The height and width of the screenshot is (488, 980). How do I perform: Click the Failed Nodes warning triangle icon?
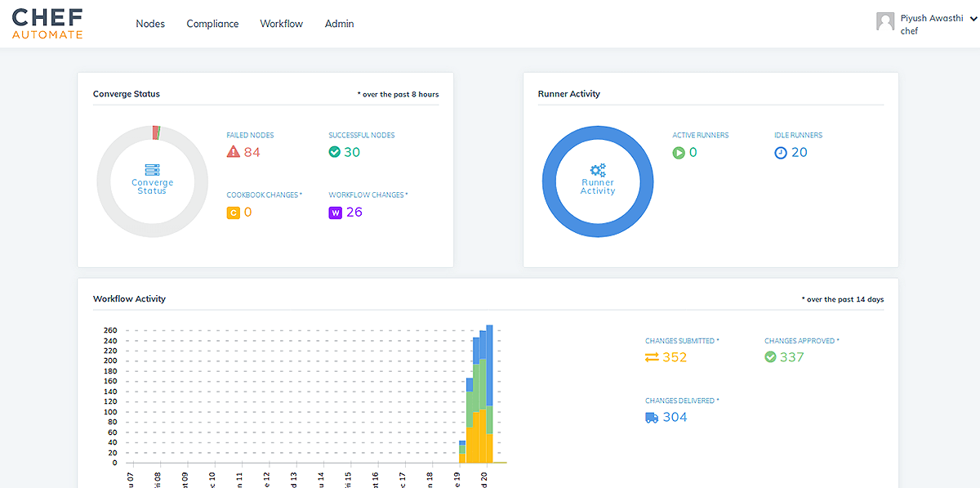pos(232,152)
